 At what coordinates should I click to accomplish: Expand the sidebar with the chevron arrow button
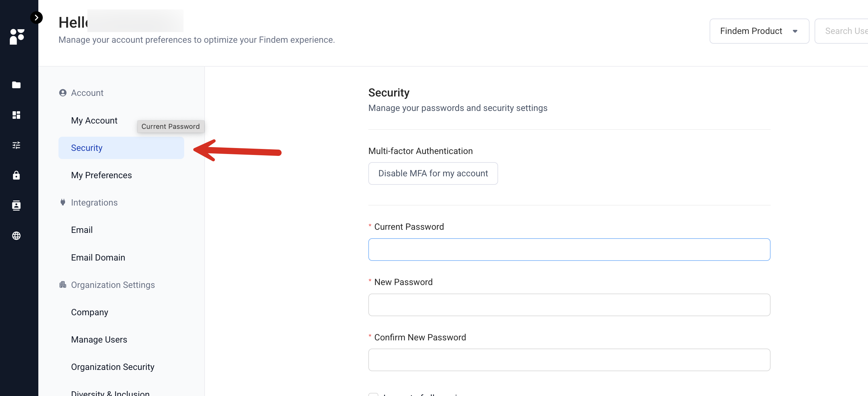coord(36,18)
